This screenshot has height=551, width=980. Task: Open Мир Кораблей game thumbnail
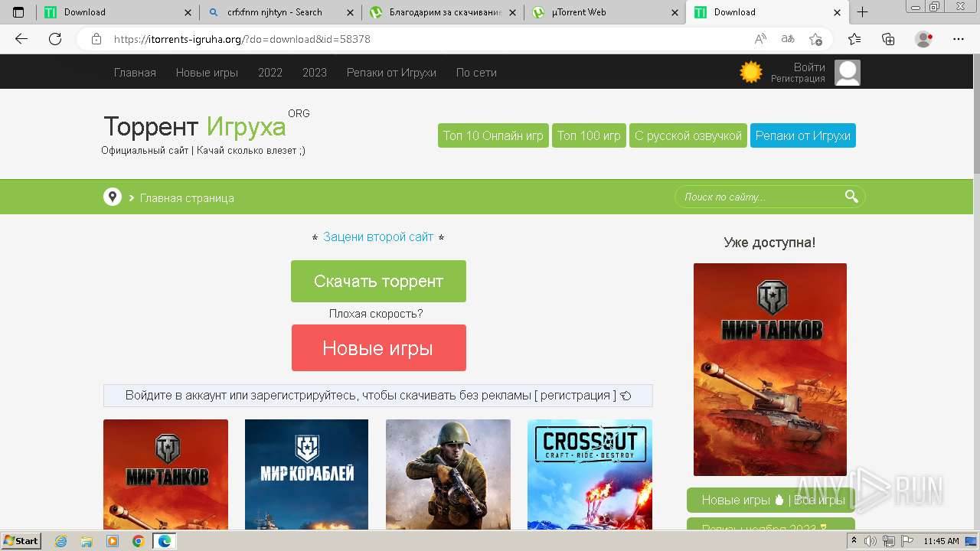click(306, 474)
